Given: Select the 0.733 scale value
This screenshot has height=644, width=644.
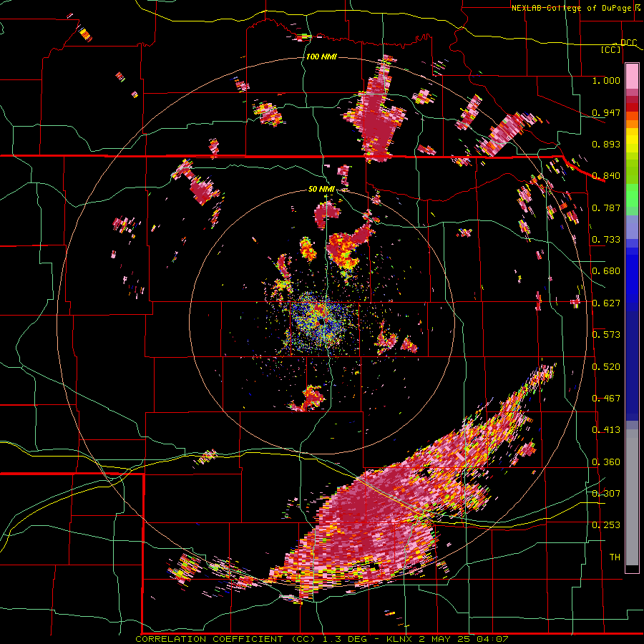Looking at the screenshot, I should pyautogui.click(x=606, y=240).
